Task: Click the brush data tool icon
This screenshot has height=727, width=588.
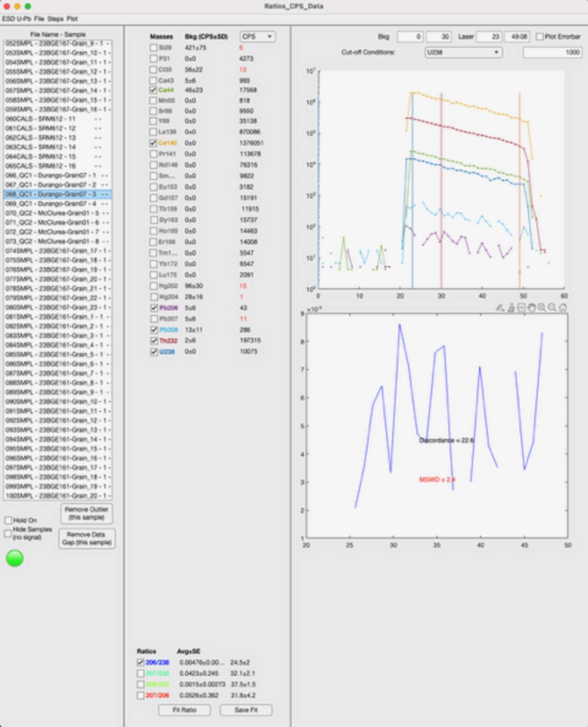Action: pos(500,308)
